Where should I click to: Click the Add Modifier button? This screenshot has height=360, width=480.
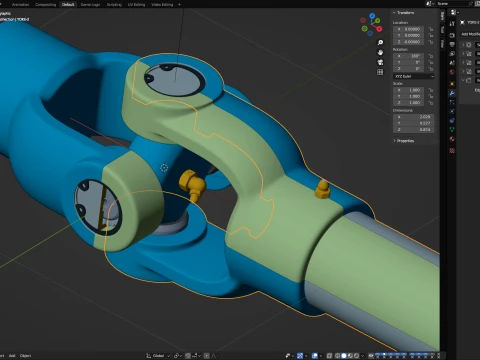click(470, 34)
